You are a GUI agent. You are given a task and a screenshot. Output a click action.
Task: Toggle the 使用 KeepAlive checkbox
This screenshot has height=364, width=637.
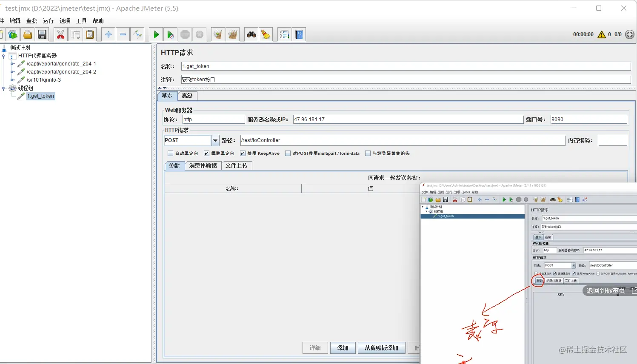click(x=243, y=154)
